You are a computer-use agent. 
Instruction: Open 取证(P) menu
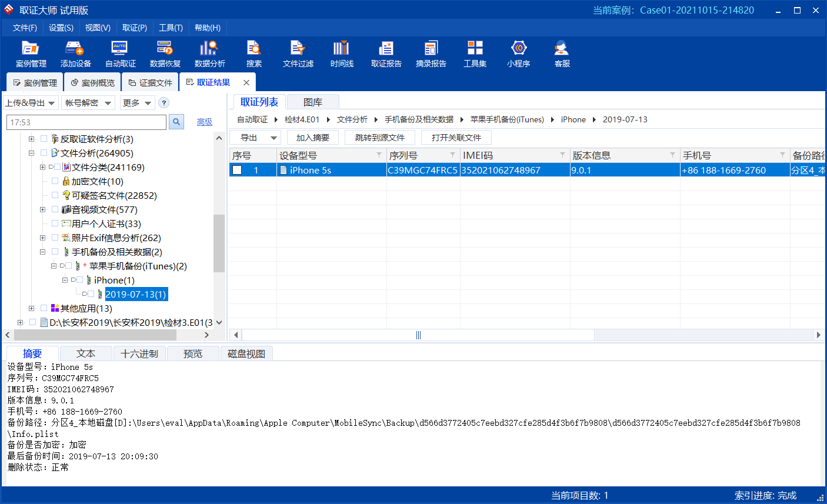tap(135, 28)
